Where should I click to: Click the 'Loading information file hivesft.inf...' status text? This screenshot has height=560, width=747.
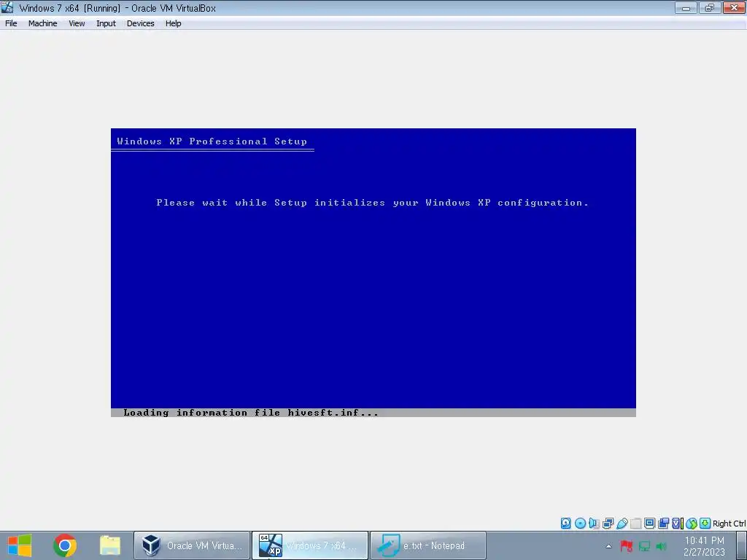pos(251,413)
